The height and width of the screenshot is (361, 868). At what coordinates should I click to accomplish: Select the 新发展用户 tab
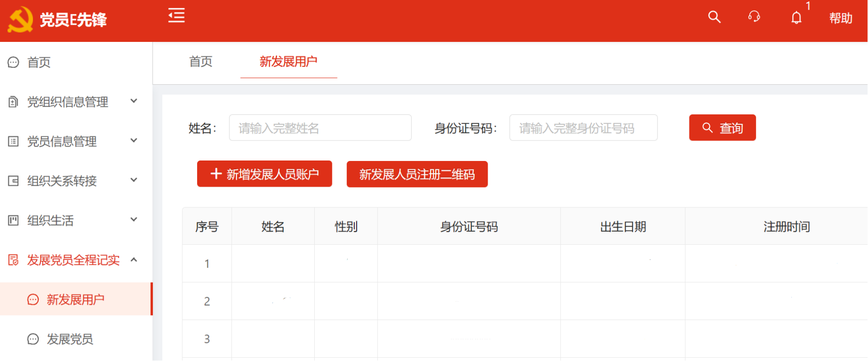click(x=288, y=61)
